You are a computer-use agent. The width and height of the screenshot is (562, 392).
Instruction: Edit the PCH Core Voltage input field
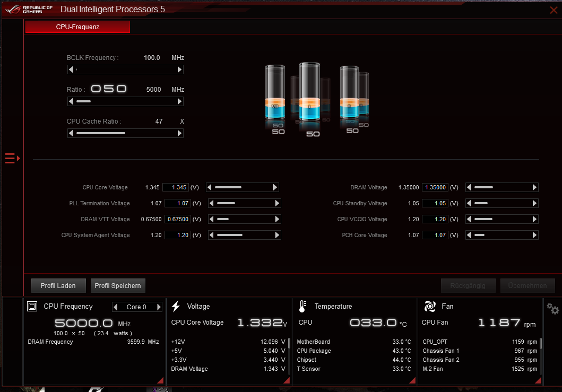(x=435, y=235)
